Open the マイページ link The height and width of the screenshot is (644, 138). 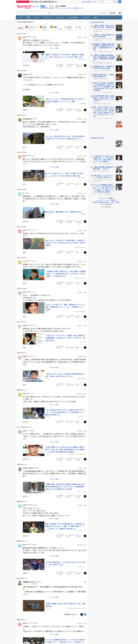(103, 13)
